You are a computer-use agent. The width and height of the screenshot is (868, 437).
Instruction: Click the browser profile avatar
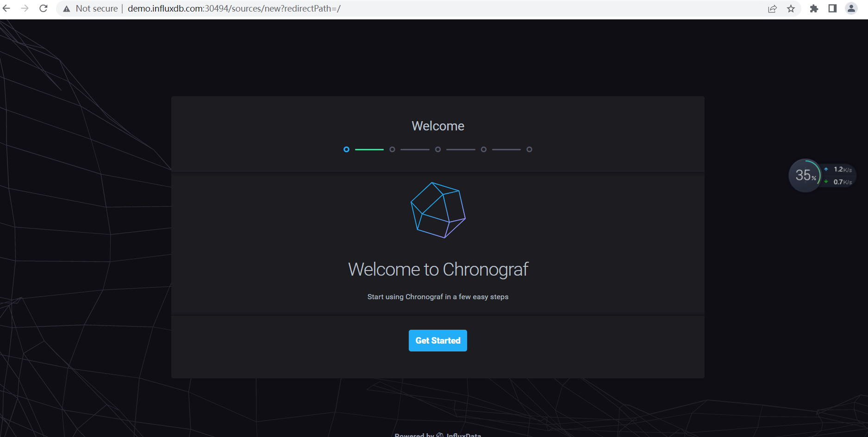pos(851,8)
